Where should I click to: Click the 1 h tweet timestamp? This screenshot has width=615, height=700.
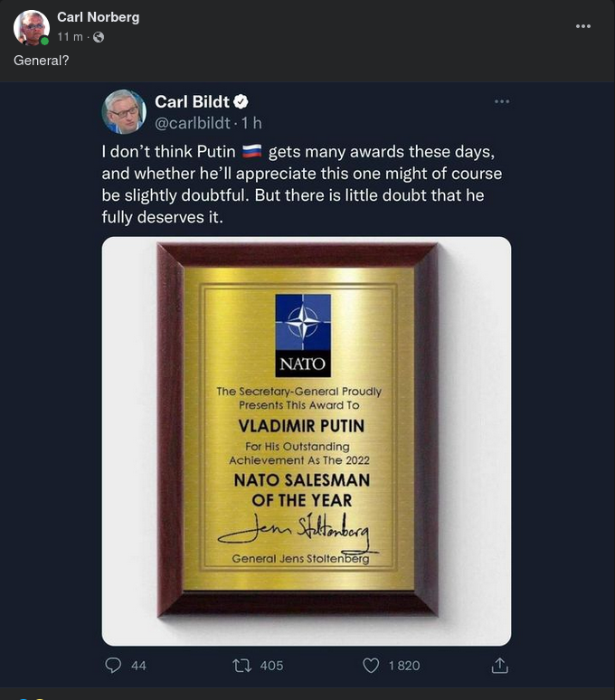pos(251,123)
